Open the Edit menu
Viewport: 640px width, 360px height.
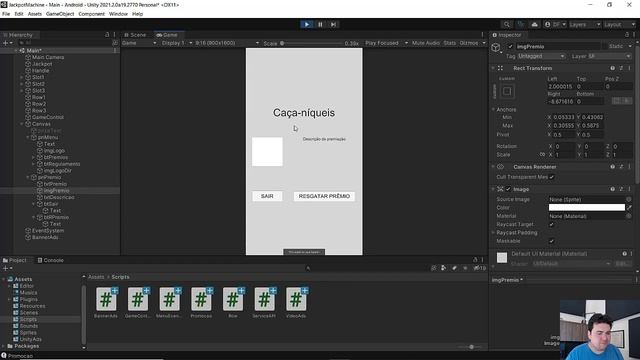tap(19, 14)
